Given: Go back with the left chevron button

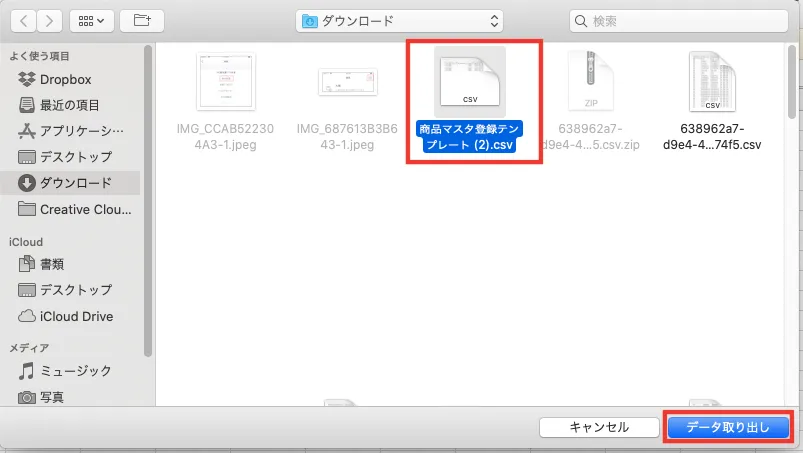Looking at the screenshot, I should pyautogui.click(x=24, y=21).
